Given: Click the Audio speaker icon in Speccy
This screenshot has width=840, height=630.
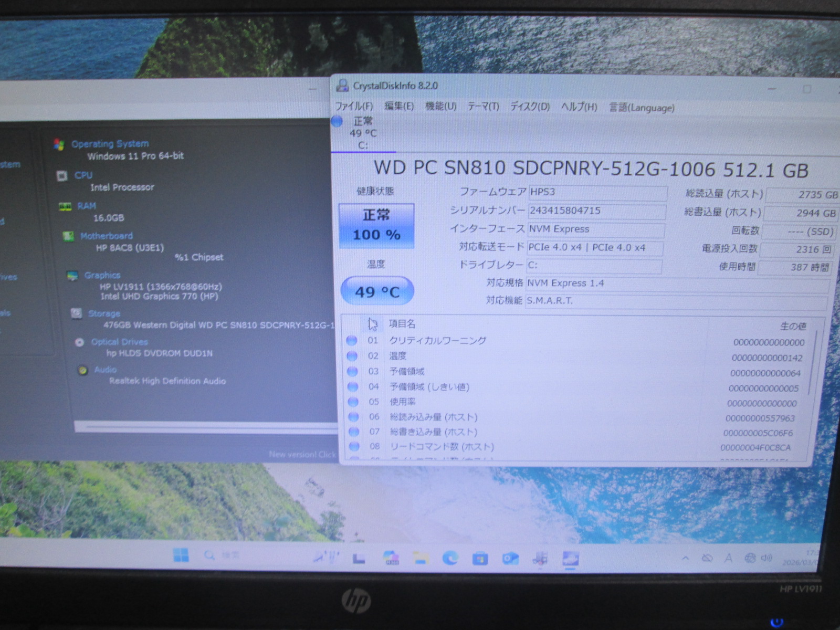Looking at the screenshot, I should tap(82, 370).
